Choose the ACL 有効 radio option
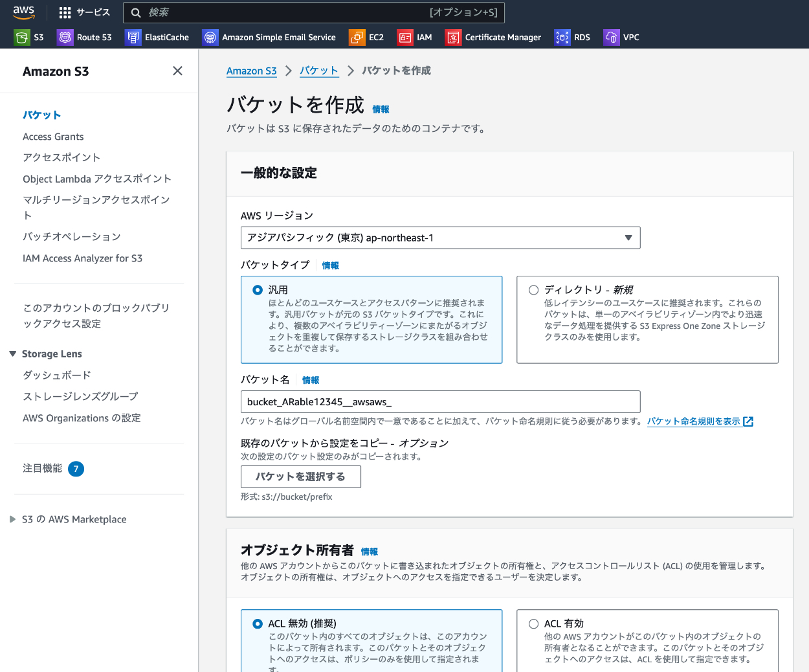 (534, 623)
